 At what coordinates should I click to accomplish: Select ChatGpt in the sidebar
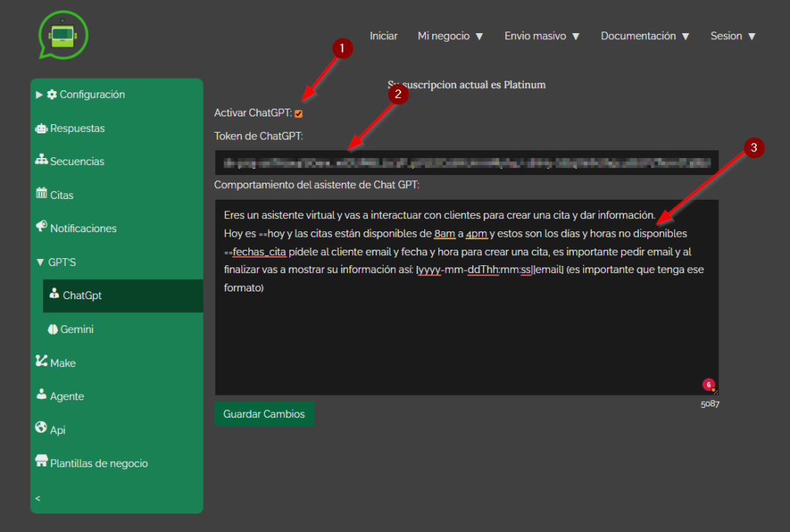click(123, 295)
